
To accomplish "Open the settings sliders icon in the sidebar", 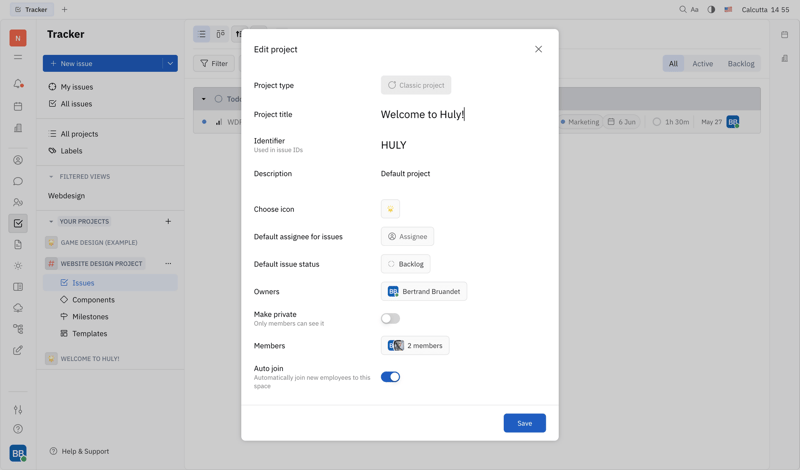I will [x=18, y=409].
